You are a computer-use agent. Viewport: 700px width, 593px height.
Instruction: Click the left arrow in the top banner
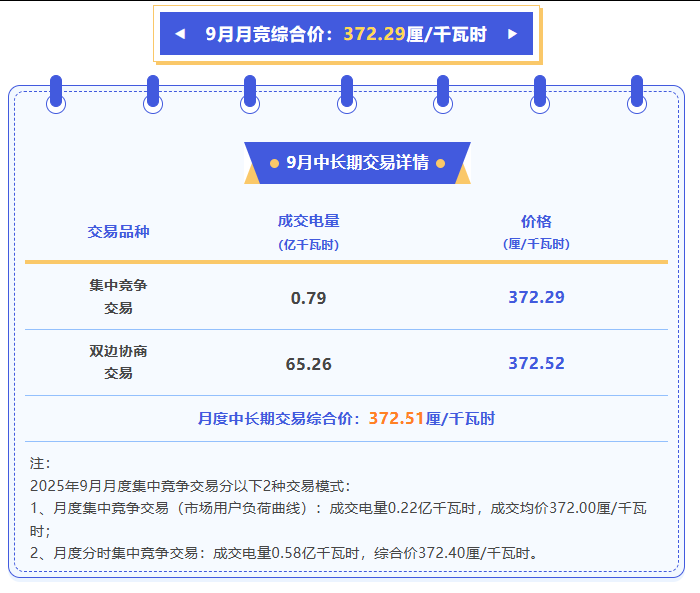(x=180, y=34)
